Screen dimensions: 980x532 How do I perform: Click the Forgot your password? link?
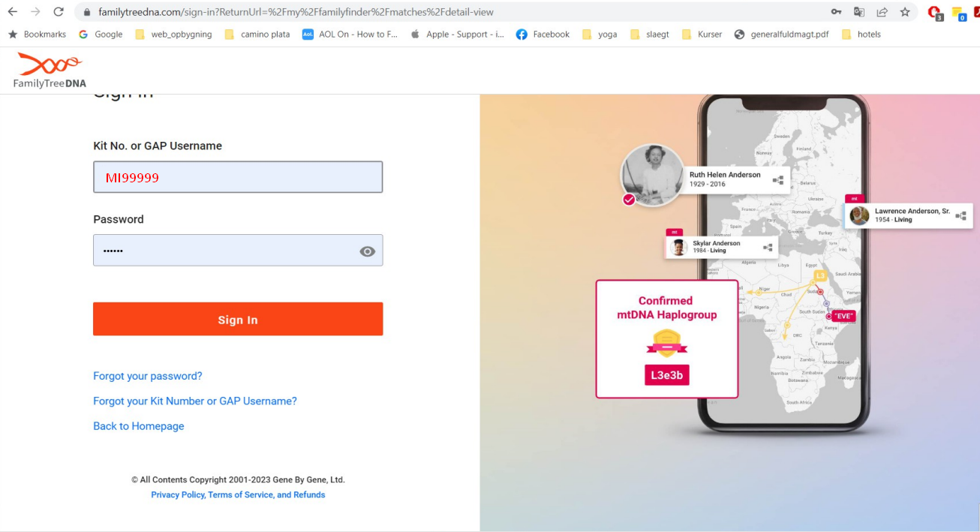coord(148,376)
